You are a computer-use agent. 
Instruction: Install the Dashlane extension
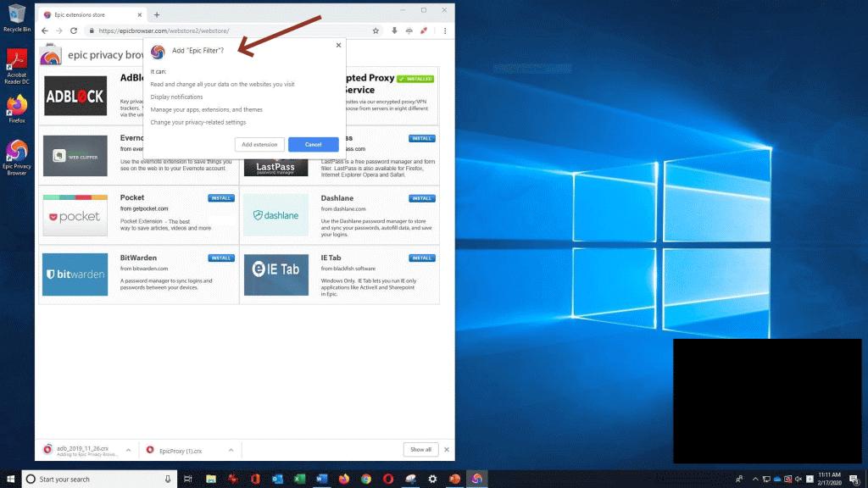[422, 198]
